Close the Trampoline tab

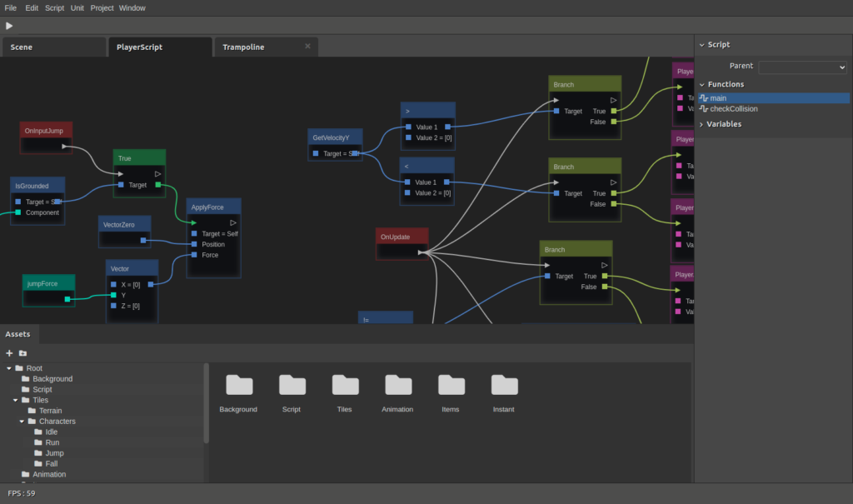[x=307, y=47]
